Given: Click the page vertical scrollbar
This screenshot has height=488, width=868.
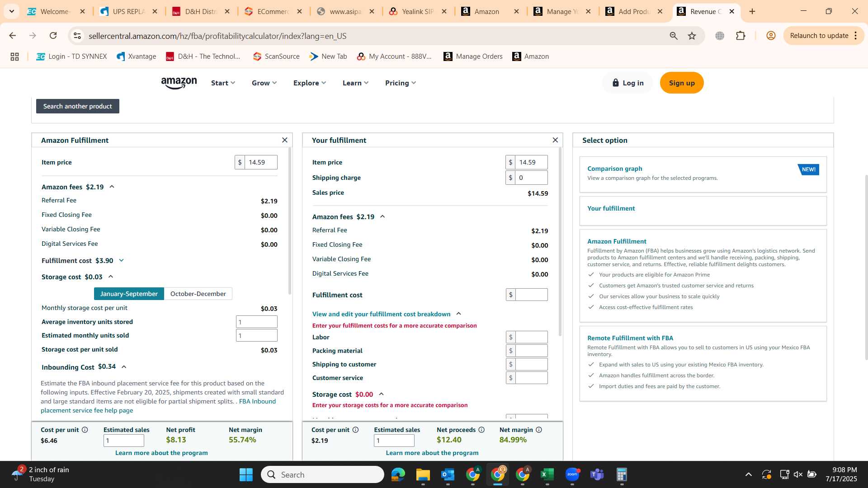Looking at the screenshot, I should click(x=865, y=267).
